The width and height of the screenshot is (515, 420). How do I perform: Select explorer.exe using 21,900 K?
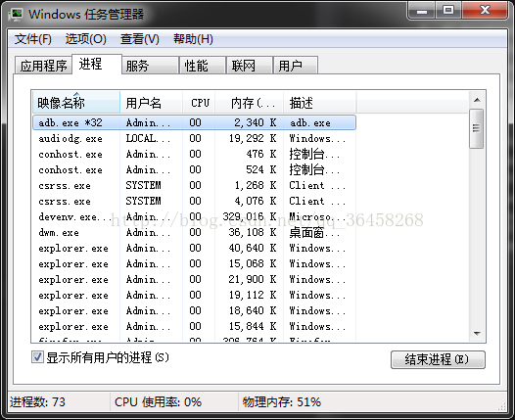tap(194, 279)
